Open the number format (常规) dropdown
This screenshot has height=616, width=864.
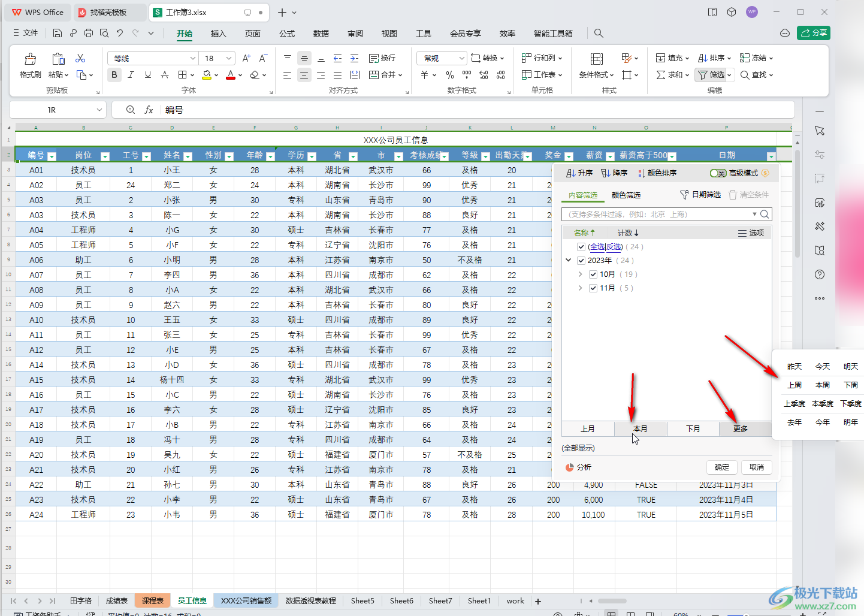461,58
